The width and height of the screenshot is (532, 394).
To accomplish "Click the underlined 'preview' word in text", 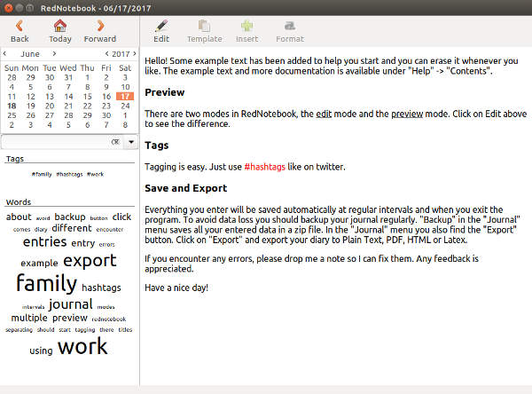I will (407, 114).
